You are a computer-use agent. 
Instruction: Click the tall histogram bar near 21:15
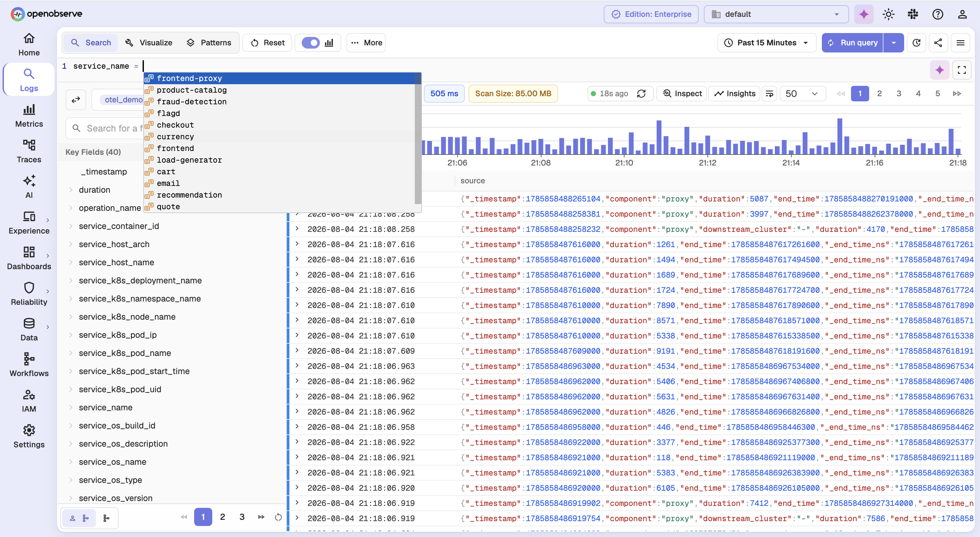[840, 136]
